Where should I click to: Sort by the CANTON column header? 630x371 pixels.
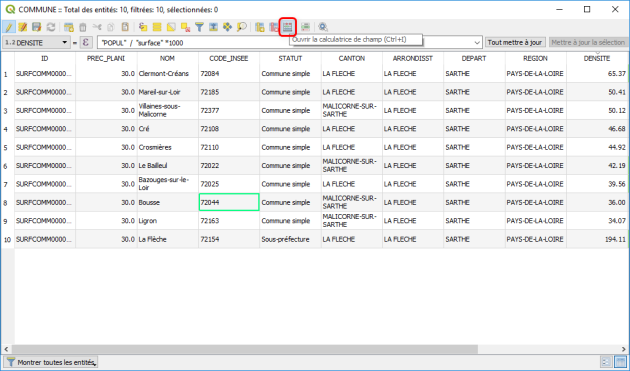pyautogui.click(x=352, y=58)
